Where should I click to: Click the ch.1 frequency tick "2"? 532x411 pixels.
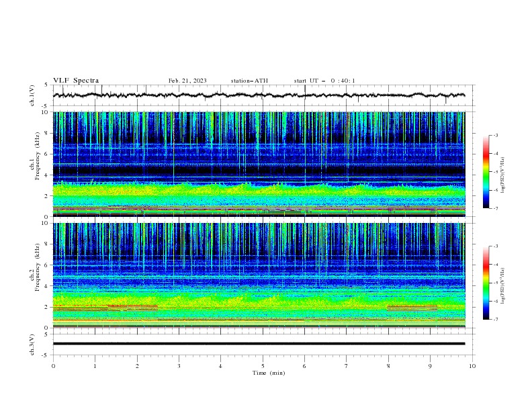tap(46, 195)
